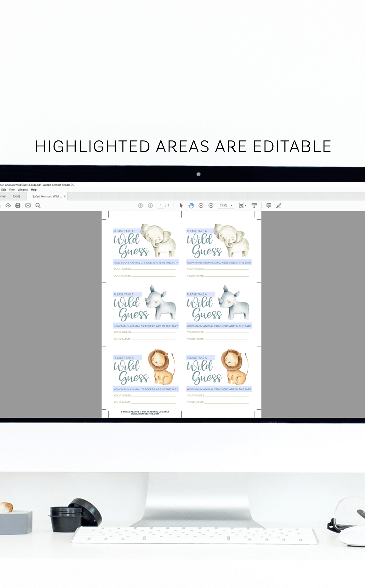Open the 75.5% zoom level dropdown
Image resolution: width=365 pixels, height=588 pixels.
pos(232,206)
